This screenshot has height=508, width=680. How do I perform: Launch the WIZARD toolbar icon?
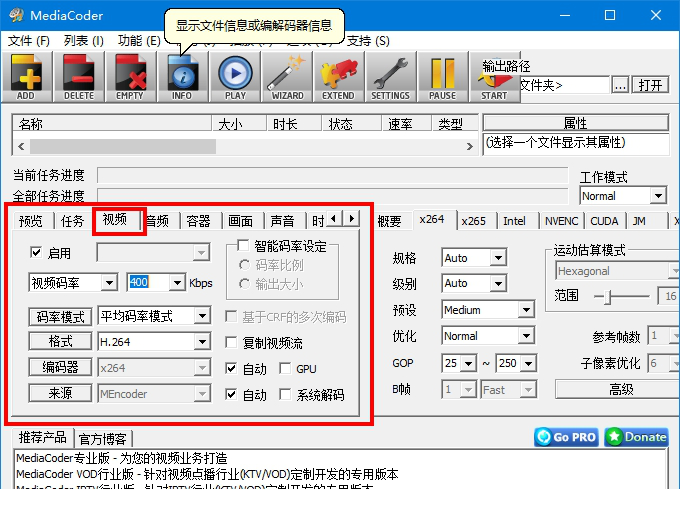pyautogui.click(x=287, y=77)
